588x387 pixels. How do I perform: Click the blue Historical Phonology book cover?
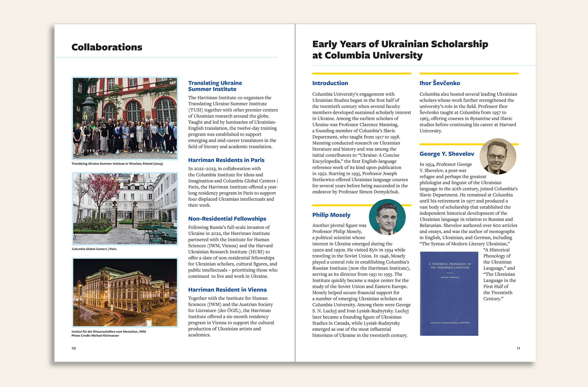point(449,293)
